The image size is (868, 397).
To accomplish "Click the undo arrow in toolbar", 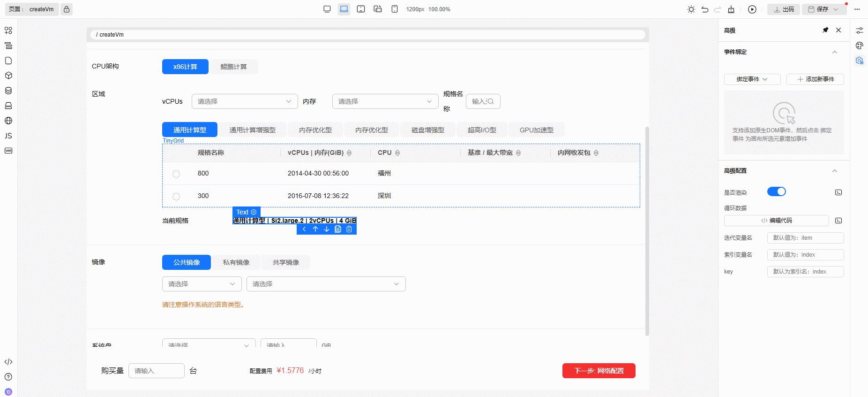I will point(705,9).
